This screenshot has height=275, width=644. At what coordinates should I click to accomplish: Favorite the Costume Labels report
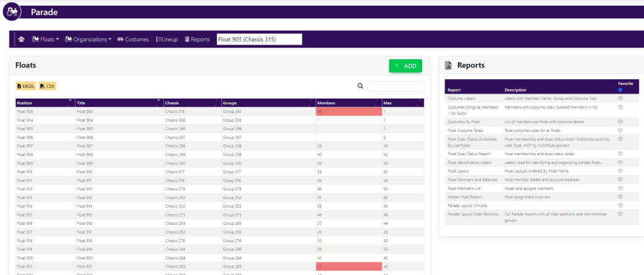(x=620, y=99)
